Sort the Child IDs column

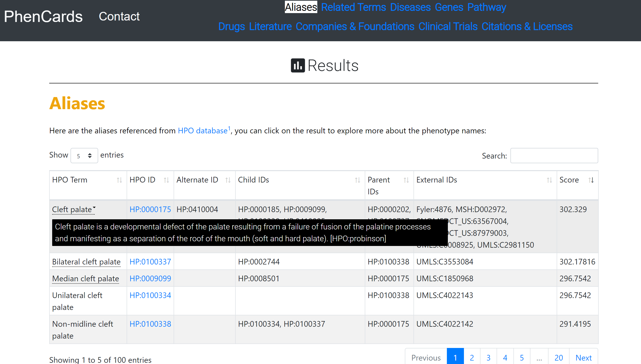coord(357,180)
